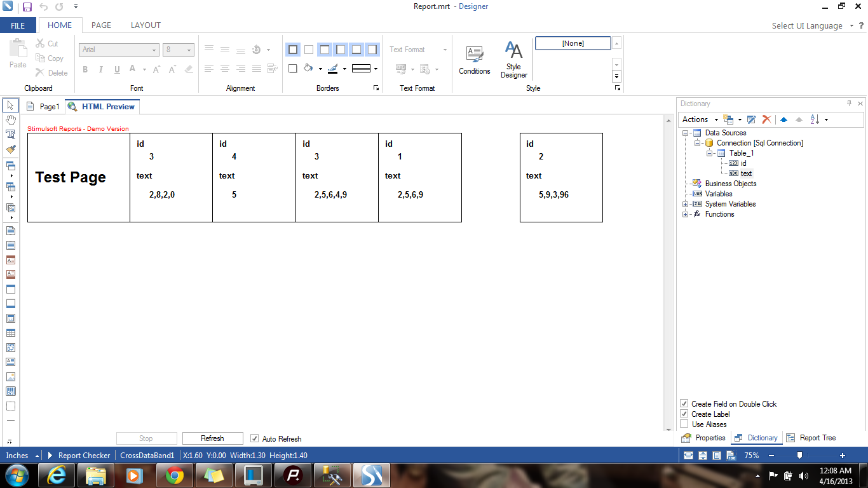Click the Edit icon in the Dictionary toolbar
This screenshot has height=488, width=868.
point(751,119)
